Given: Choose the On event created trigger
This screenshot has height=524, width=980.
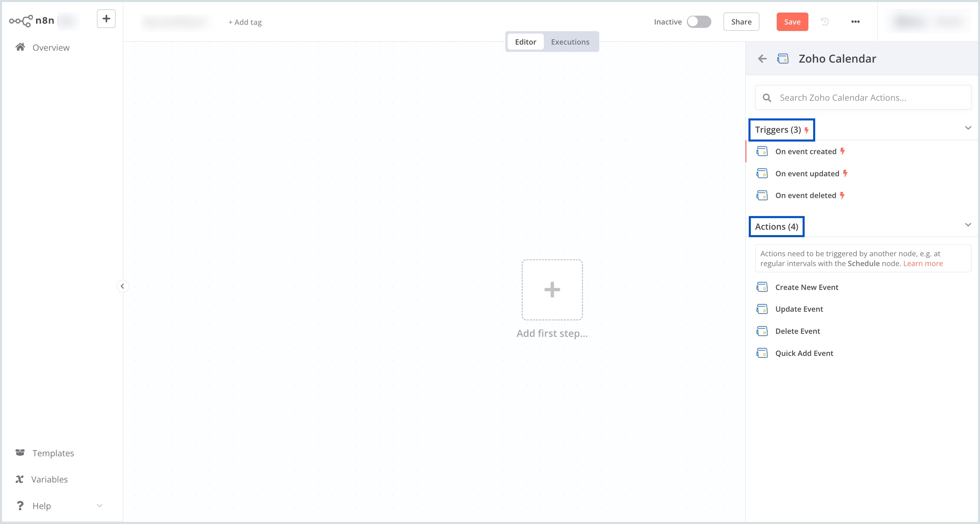Looking at the screenshot, I should point(805,151).
